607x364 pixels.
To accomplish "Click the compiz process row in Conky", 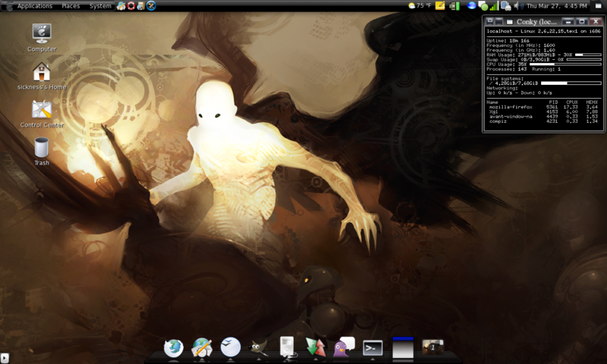I will pos(543,121).
